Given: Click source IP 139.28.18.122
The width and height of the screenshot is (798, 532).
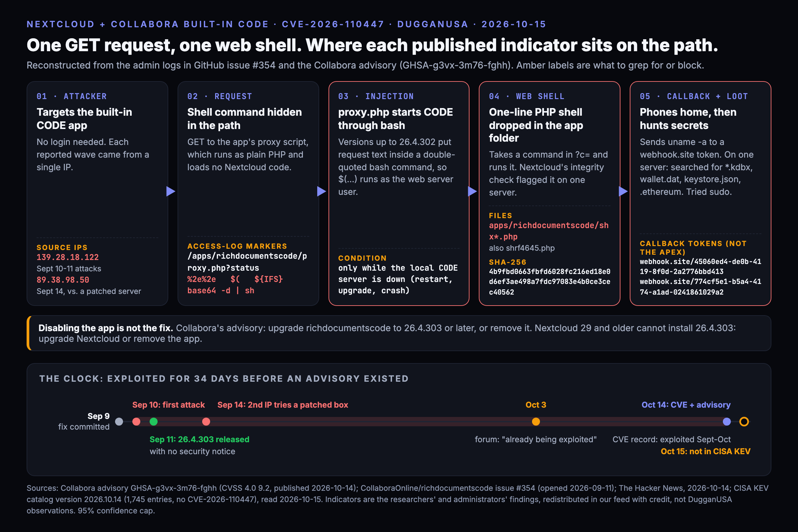Looking at the screenshot, I should pyautogui.click(x=67, y=257).
